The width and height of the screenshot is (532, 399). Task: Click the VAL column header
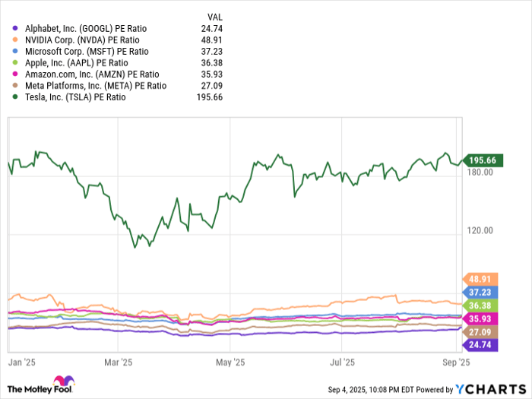(215, 17)
